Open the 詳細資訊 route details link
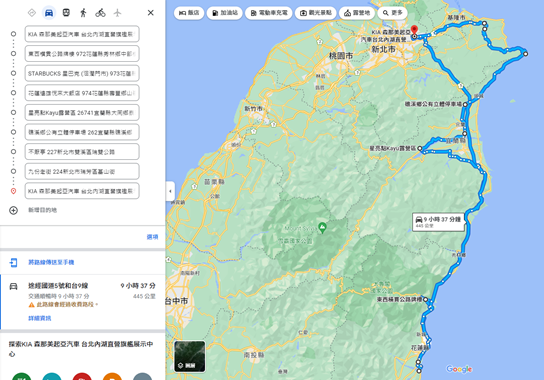 [40, 318]
